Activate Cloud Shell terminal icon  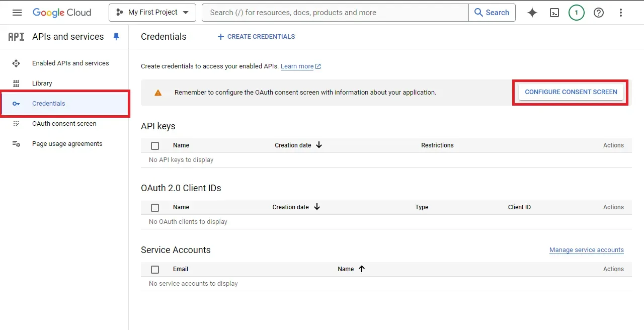(554, 13)
